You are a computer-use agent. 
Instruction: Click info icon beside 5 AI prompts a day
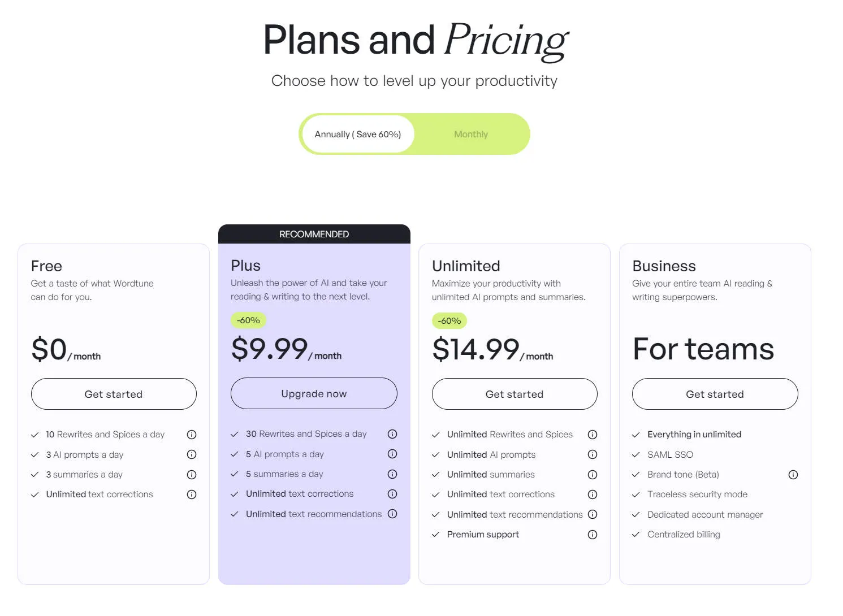coord(392,454)
